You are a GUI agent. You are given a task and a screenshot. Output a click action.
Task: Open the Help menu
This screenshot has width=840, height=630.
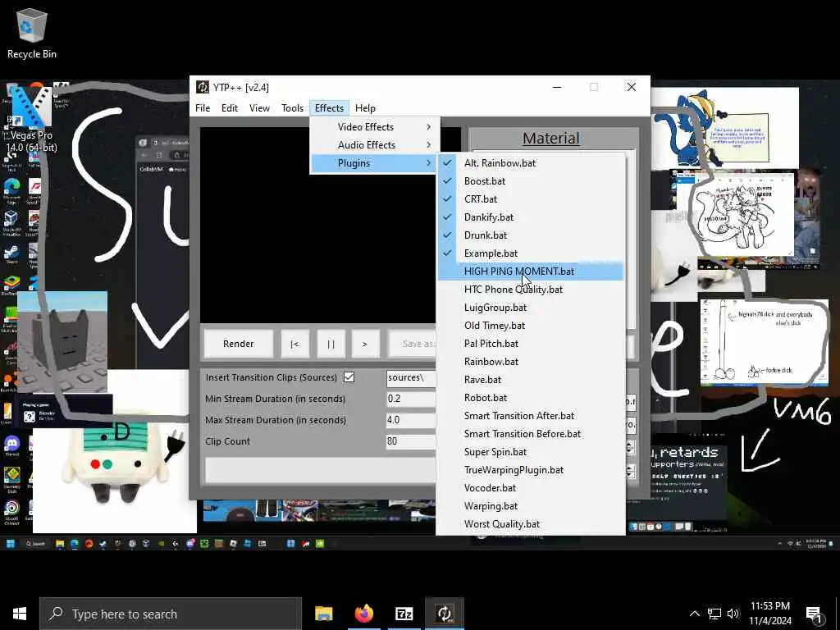pyautogui.click(x=365, y=108)
